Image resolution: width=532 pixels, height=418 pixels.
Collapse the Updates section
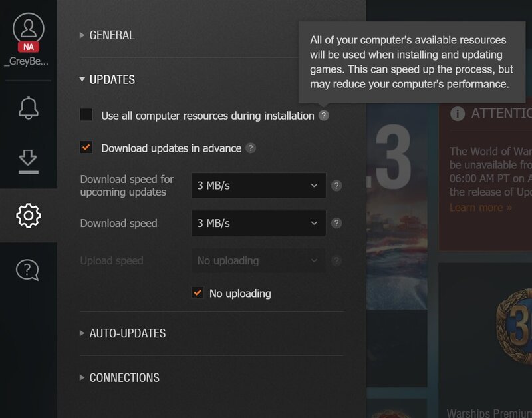(x=112, y=79)
